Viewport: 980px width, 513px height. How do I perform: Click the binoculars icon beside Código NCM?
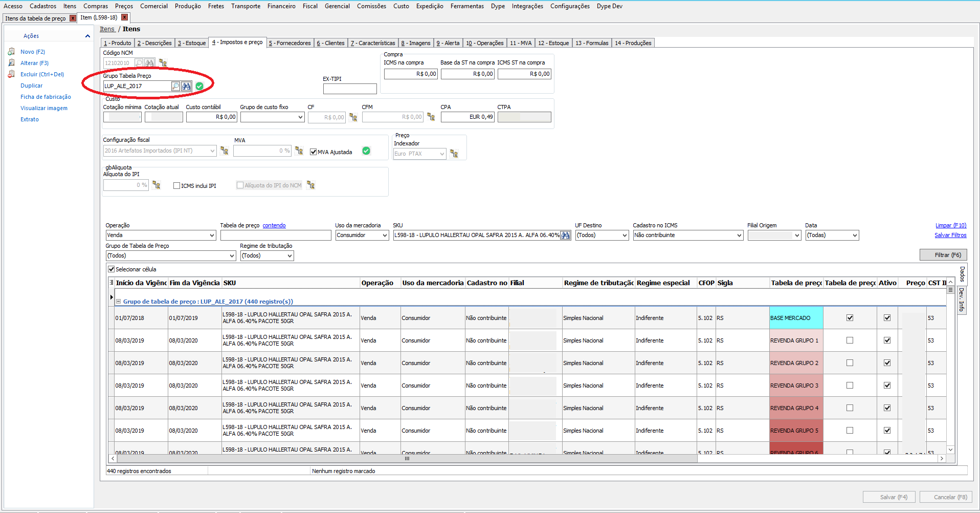149,63
